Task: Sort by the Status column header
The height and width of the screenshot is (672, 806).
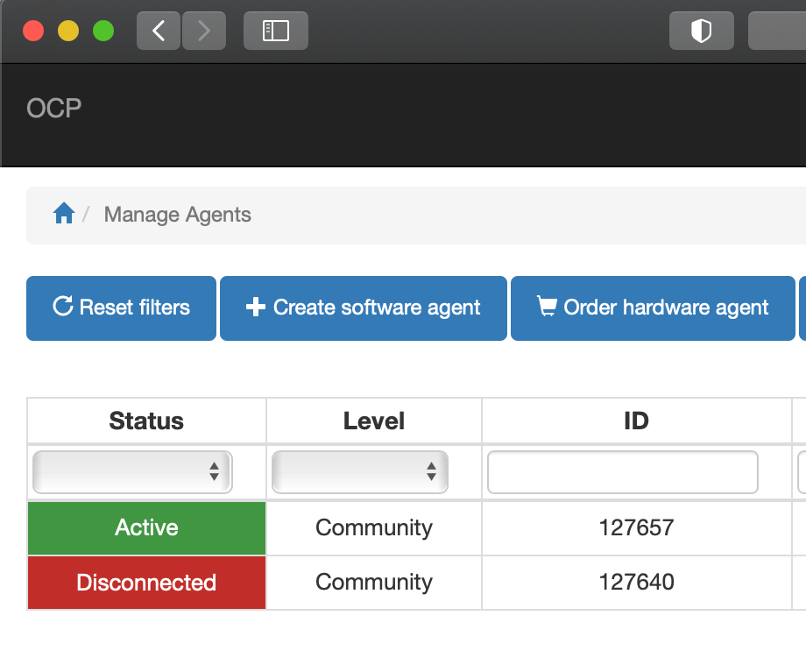Action: pos(146,421)
